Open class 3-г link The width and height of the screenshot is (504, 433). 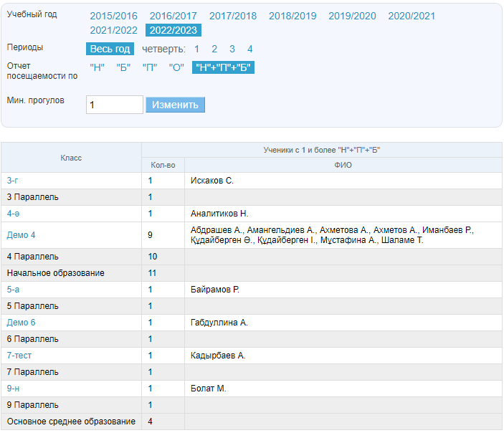[x=13, y=181]
